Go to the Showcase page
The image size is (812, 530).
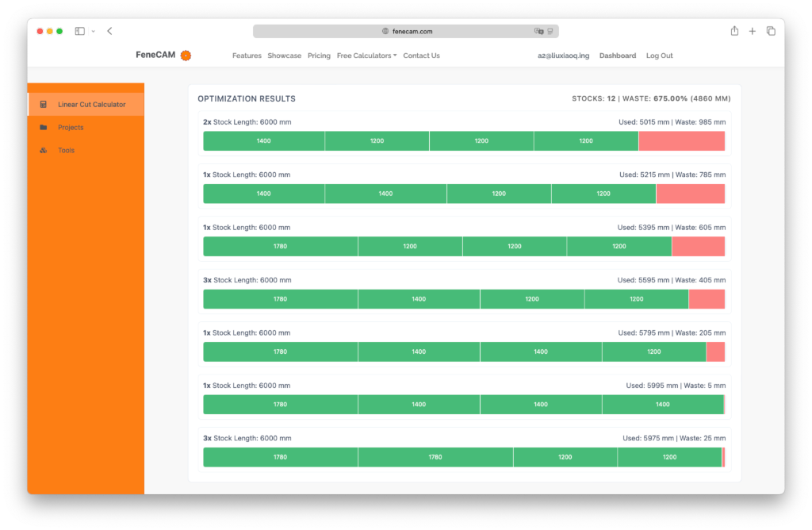click(x=284, y=56)
